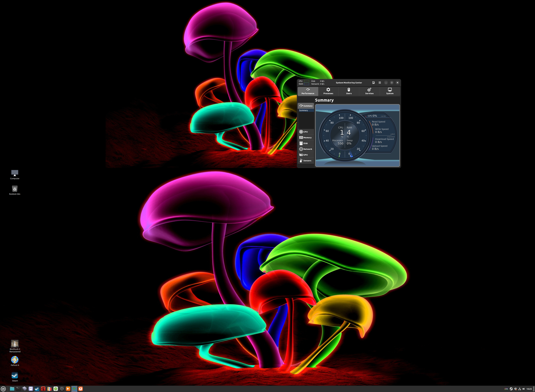Click the "Read Speed" value text
This screenshot has height=392, width=535.
coord(375,125)
